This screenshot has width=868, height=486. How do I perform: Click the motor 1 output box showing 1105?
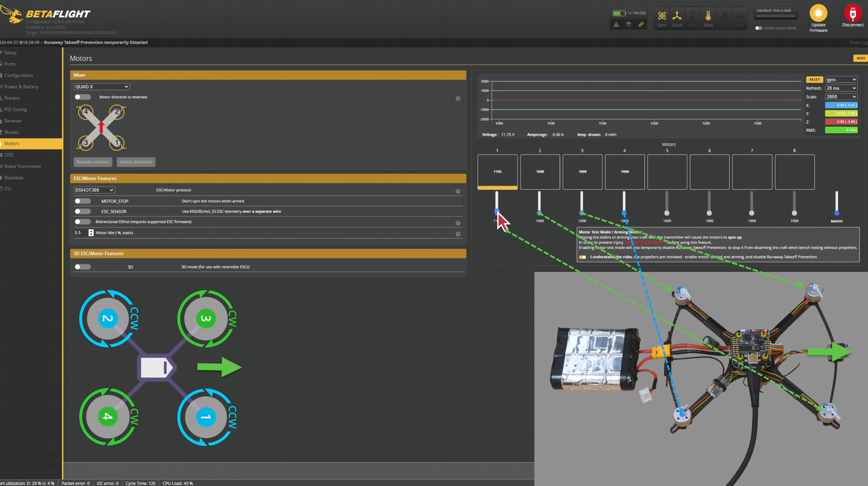click(497, 172)
